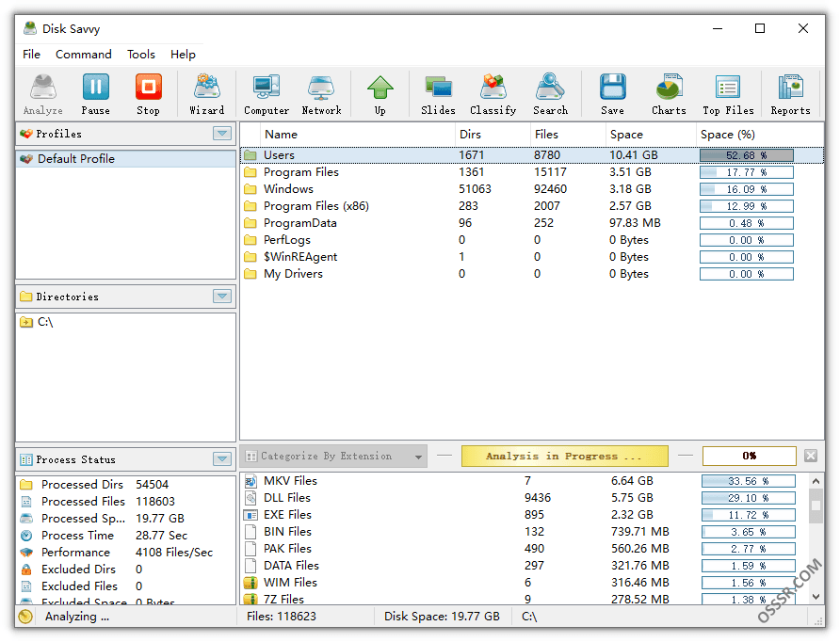Image resolution: width=840 pixels, height=642 pixels.
Task: Expand the Profiles panel dropdown arrow
Action: pyautogui.click(x=222, y=134)
